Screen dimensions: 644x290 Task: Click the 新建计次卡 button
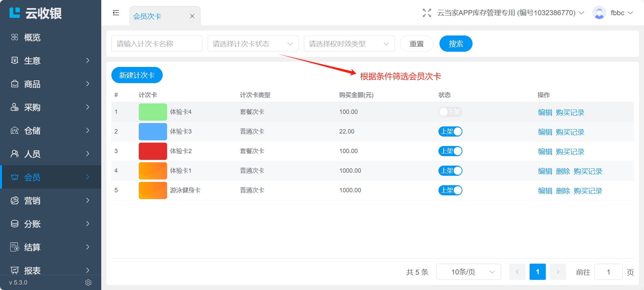(x=137, y=75)
